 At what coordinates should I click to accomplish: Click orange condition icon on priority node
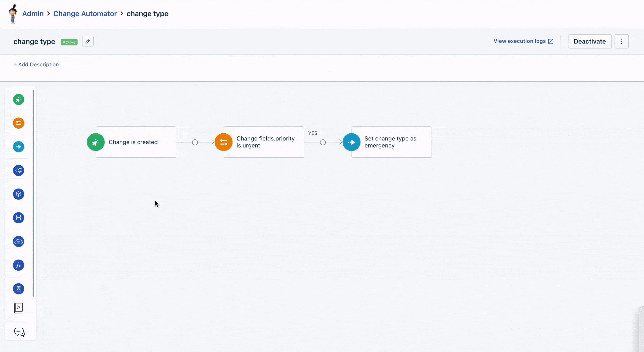coord(224,142)
